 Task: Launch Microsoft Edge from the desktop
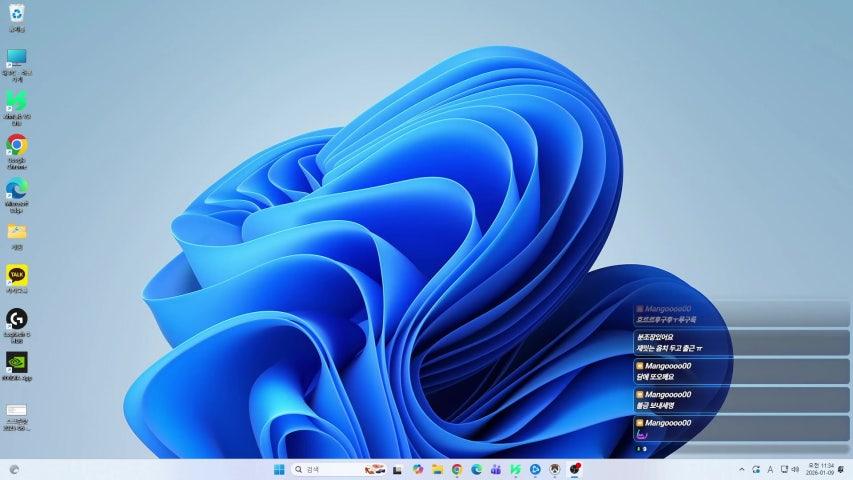click(17, 188)
